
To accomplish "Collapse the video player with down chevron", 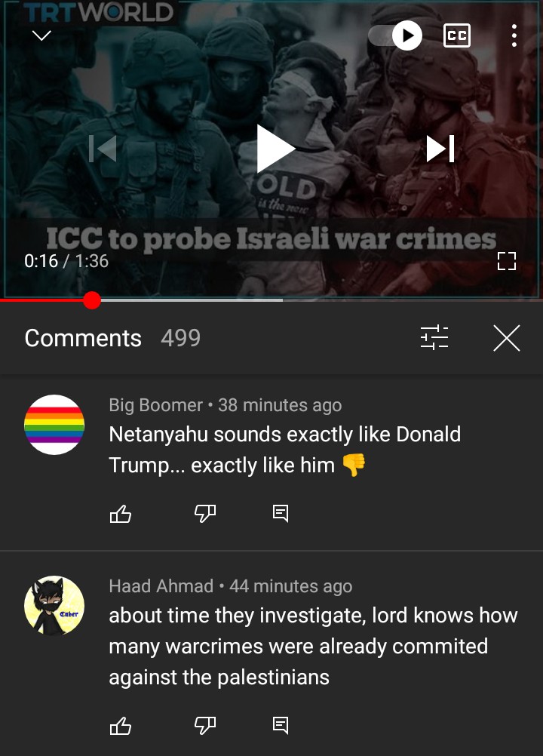I will coord(41,35).
